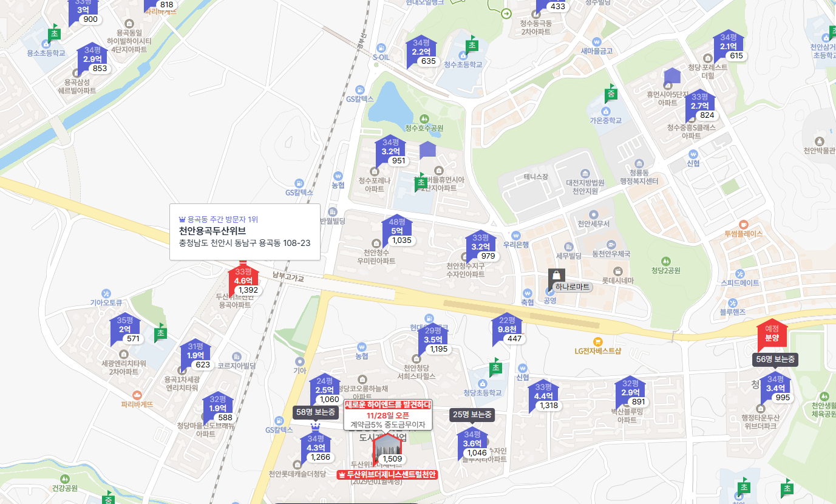Select the 기아오토큐 service icon
836x504 pixels.
[106, 293]
